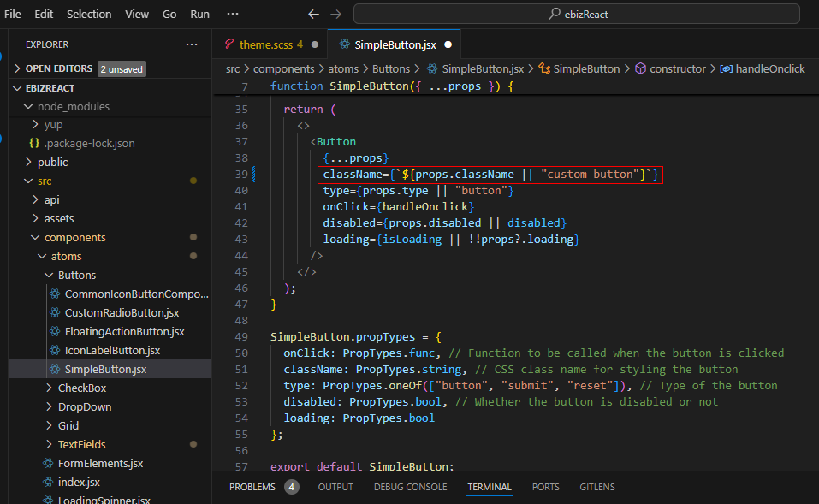
Task: Open the Output panel tab
Action: point(335,487)
